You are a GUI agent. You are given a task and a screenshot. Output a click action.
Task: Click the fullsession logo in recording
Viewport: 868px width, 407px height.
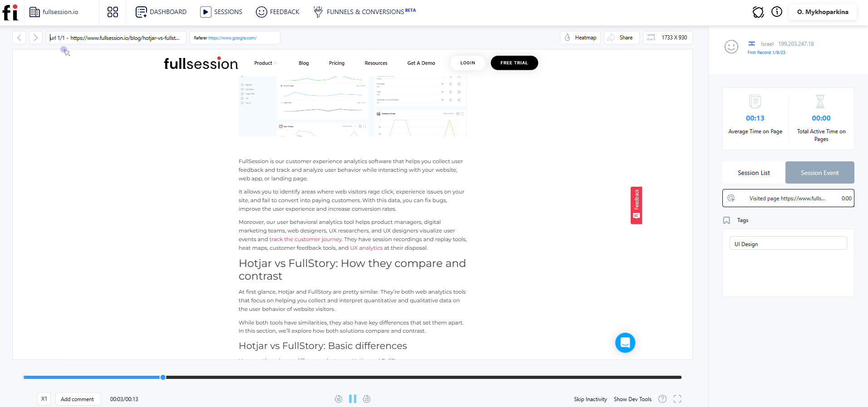pyautogui.click(x=201, y=63)
